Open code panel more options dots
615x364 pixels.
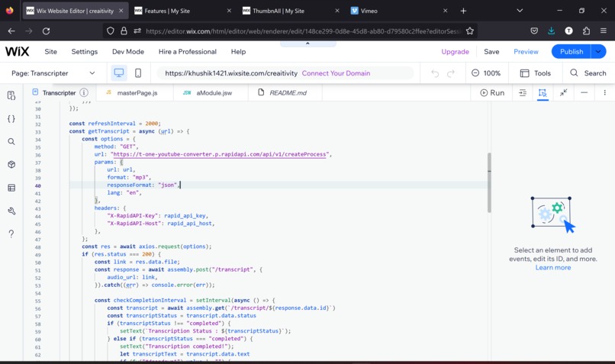pyautogui.click(x=604, y=93)
